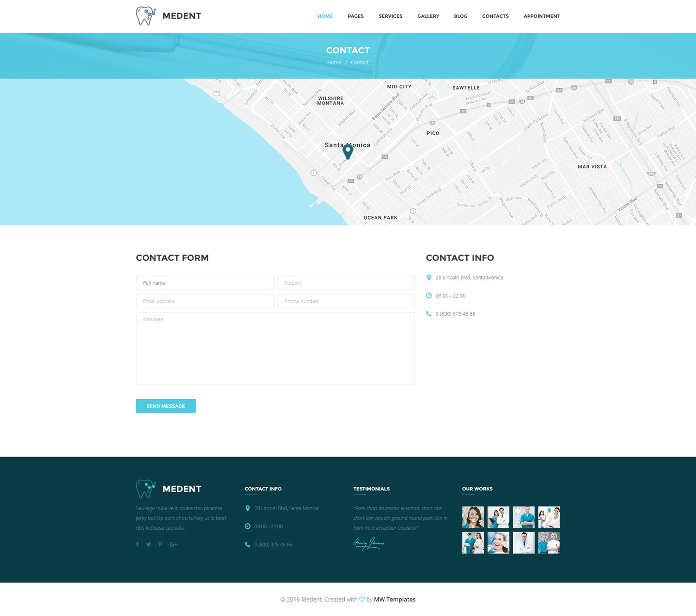696x616 pixels.
Task: Click the footer Medent brand name
Action: point(182,489)
